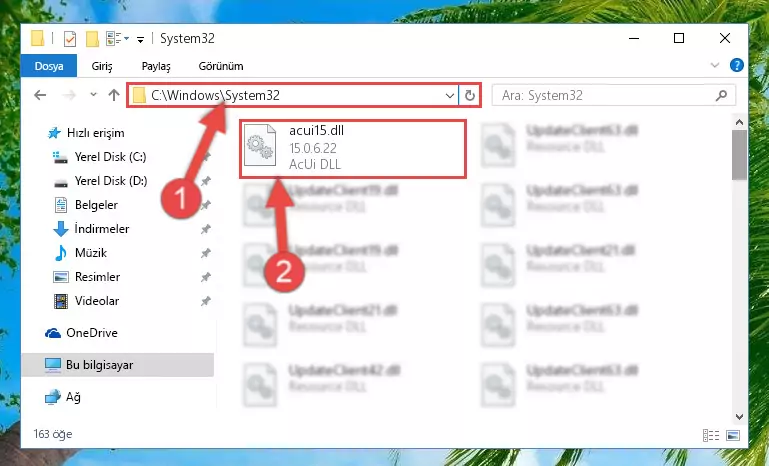Viewport: 769px width, 466px height.
Task: Click the Properties checkmark icon in title bar
Action: (x=70, y=39)
